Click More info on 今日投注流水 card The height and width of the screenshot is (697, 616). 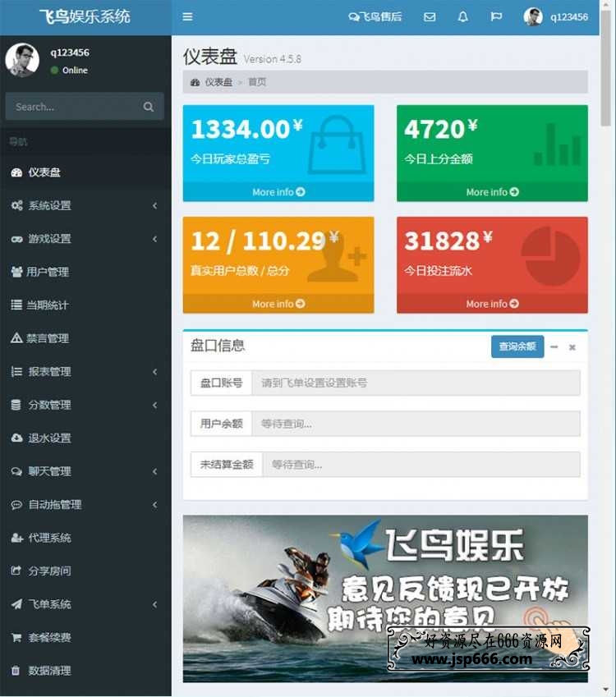(x=492, y=304)
